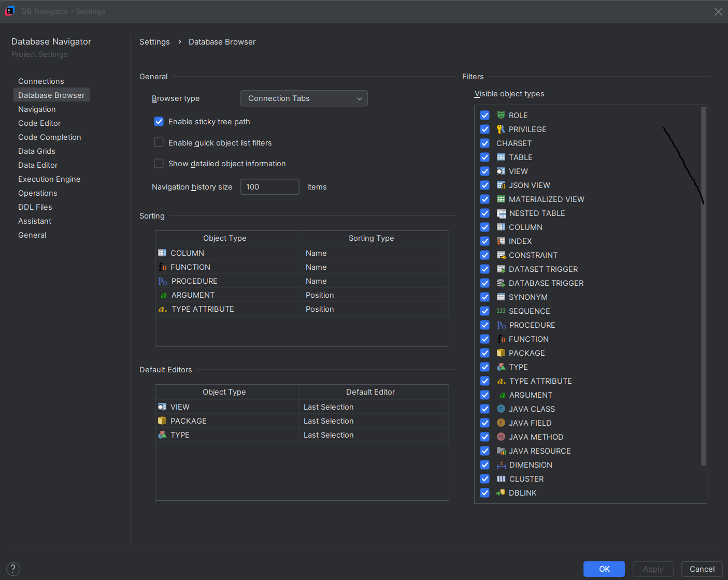Image resolution: width=728 pixels, height=580 pixels.
Task: Click the DIMENSION icon
Action: 501,465
